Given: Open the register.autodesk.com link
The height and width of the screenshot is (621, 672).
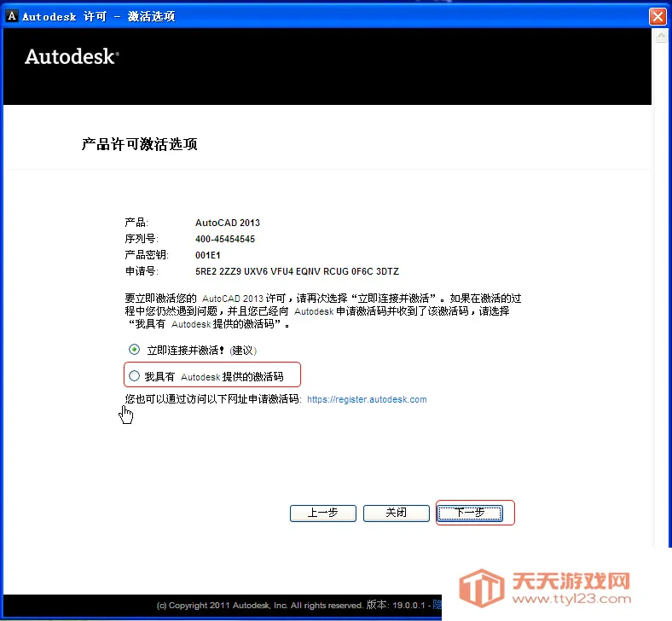Looking at the screenshot, I should [367, 399].
